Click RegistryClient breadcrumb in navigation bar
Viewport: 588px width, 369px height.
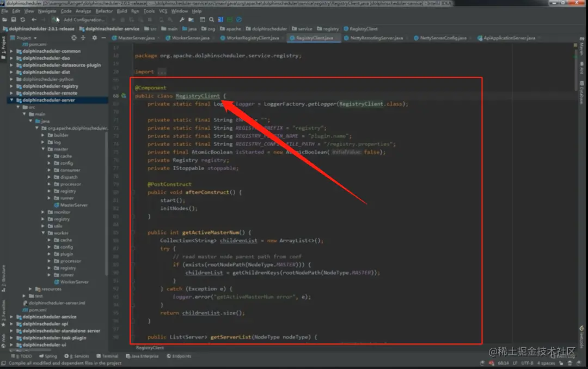point(360,29)
